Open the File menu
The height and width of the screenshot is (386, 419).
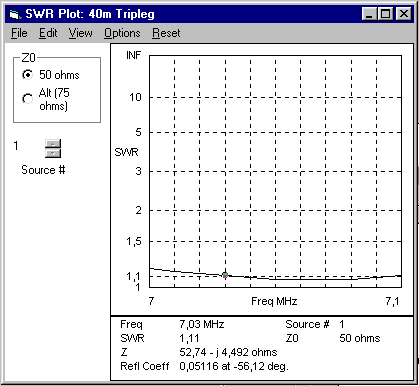pyautogui.click(x=19, y=33)
